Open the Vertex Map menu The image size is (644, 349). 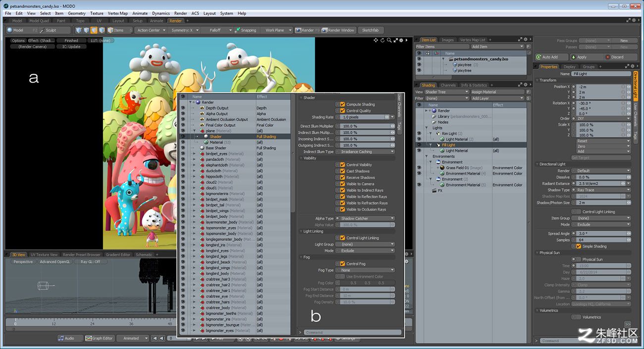pyautogui.click(x=117, y=13)
